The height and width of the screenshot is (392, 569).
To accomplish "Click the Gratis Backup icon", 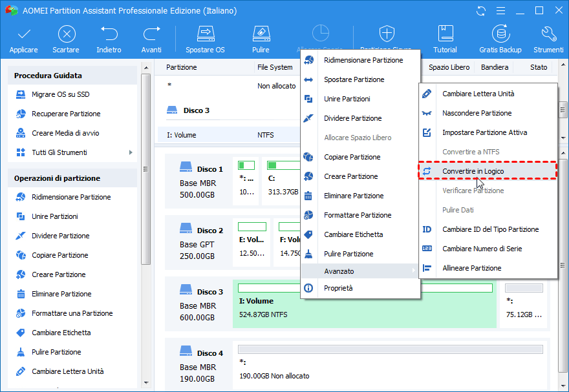I will pos(500,34).
